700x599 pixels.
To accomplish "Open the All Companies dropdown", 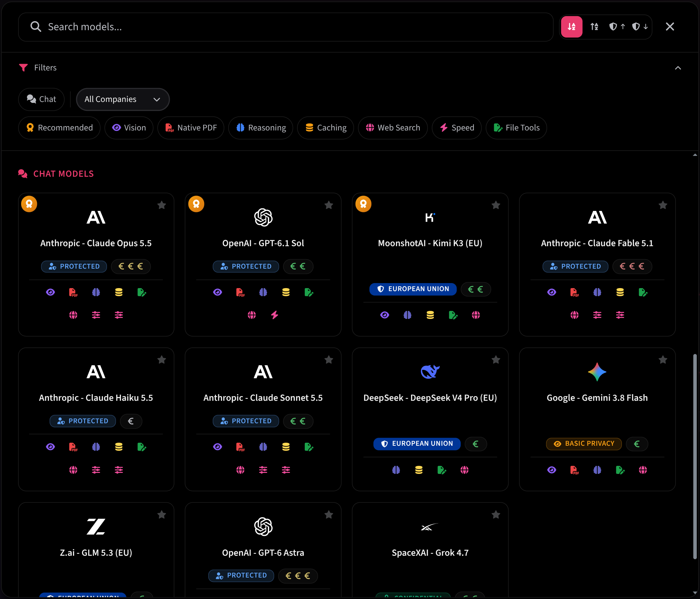I will tap(123, 99).
